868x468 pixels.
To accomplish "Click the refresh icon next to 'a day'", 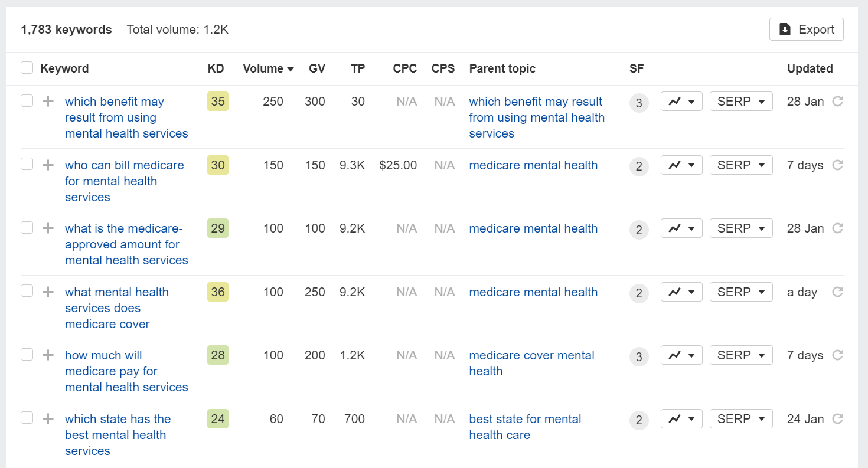I will point(837,292).
